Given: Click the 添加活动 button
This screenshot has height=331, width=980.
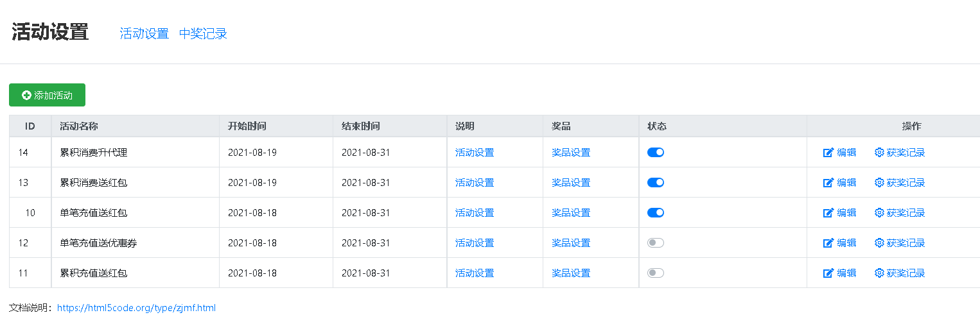Looking at the screenshot, I should click(x=47, y=95).
